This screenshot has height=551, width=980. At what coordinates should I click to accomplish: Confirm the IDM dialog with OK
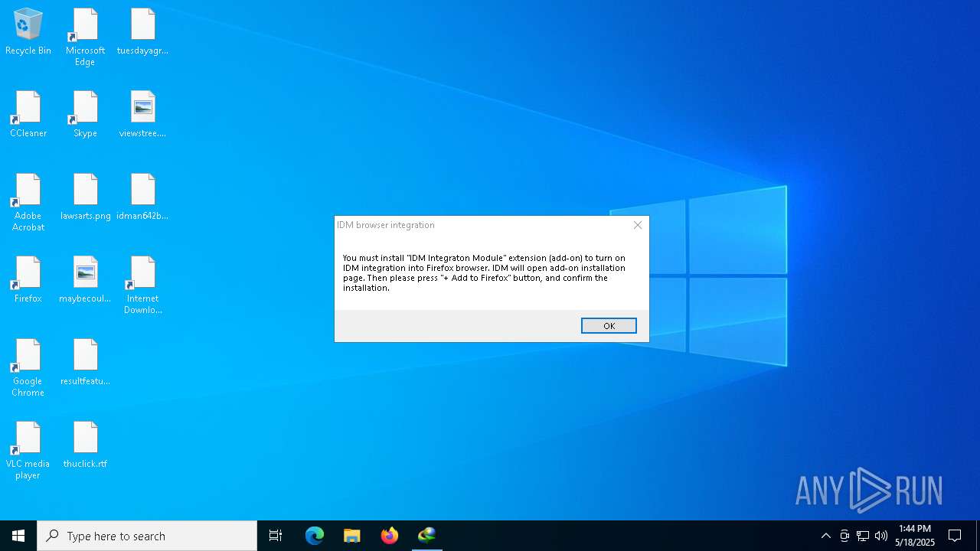tap(609, 326)
